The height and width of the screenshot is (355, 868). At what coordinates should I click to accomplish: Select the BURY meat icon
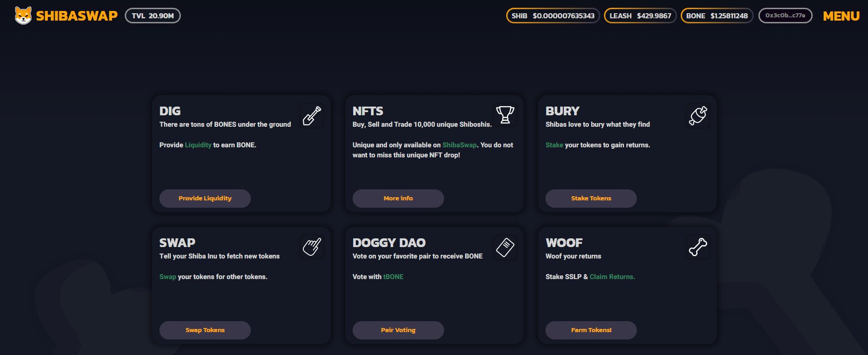click(698, 116)
